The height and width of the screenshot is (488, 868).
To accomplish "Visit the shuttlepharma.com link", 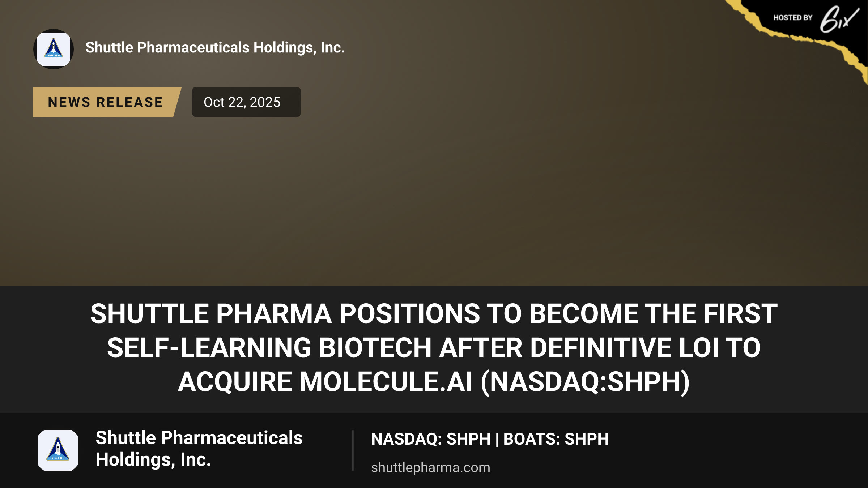I will point(431,467).
